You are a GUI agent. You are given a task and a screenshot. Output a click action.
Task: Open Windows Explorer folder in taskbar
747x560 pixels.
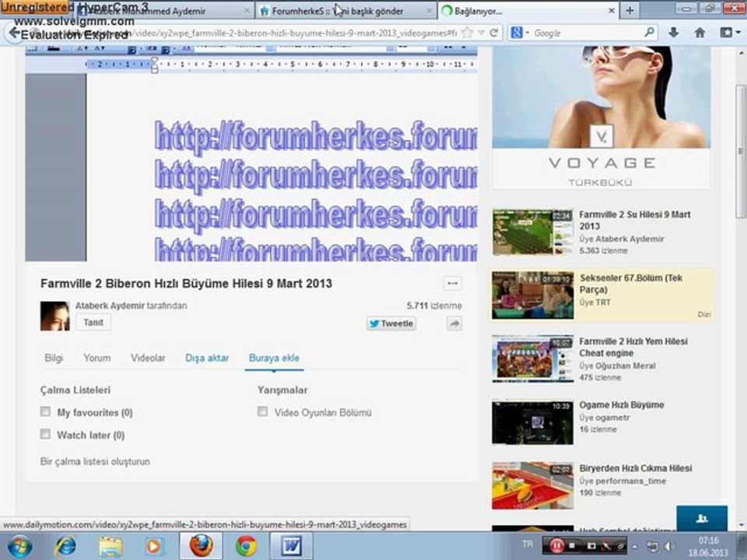(x=110, y=546)
